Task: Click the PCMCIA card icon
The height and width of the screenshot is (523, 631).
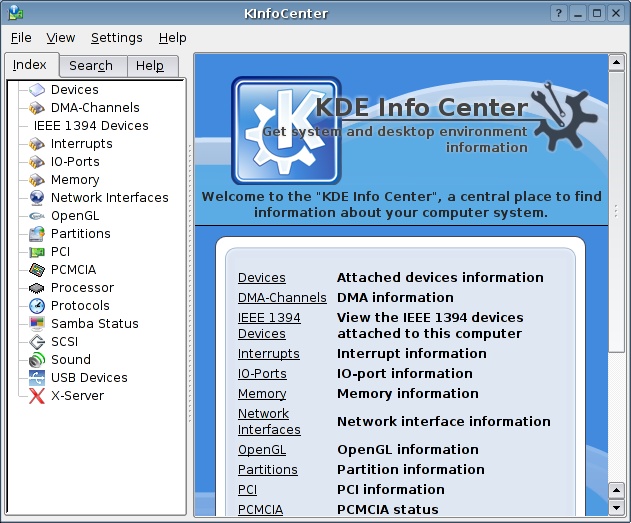Action: 37,270
